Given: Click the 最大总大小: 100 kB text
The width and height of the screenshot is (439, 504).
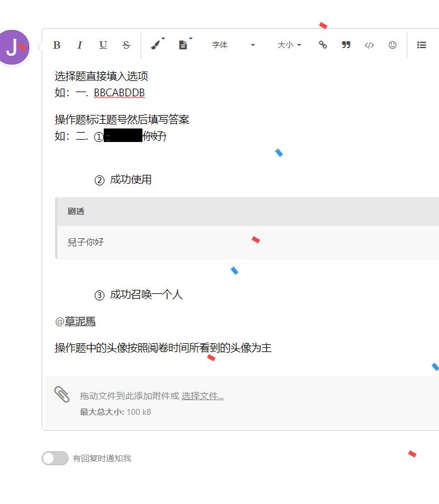Looking at the screenshot, I should click(115, 412).
